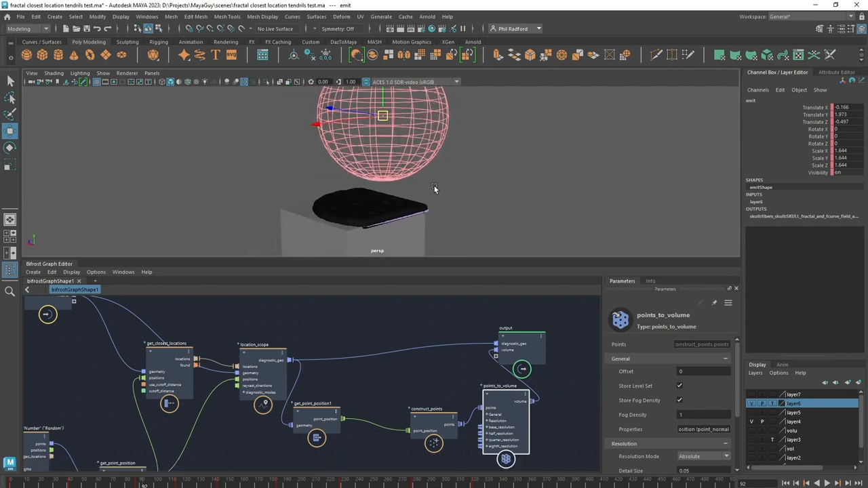Disable Store Fog Density checkbox
The image size is (868, 488).
pos(679,400)
